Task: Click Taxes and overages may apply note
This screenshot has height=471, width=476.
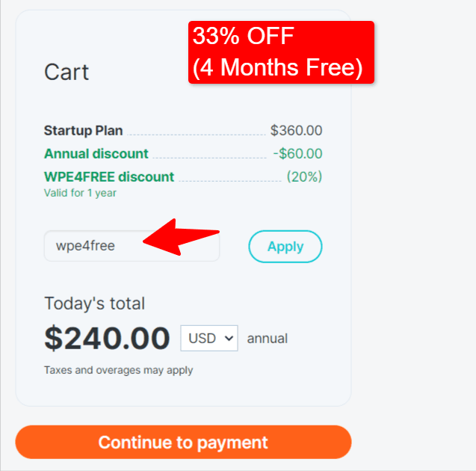Action: [x=118, y=370]
